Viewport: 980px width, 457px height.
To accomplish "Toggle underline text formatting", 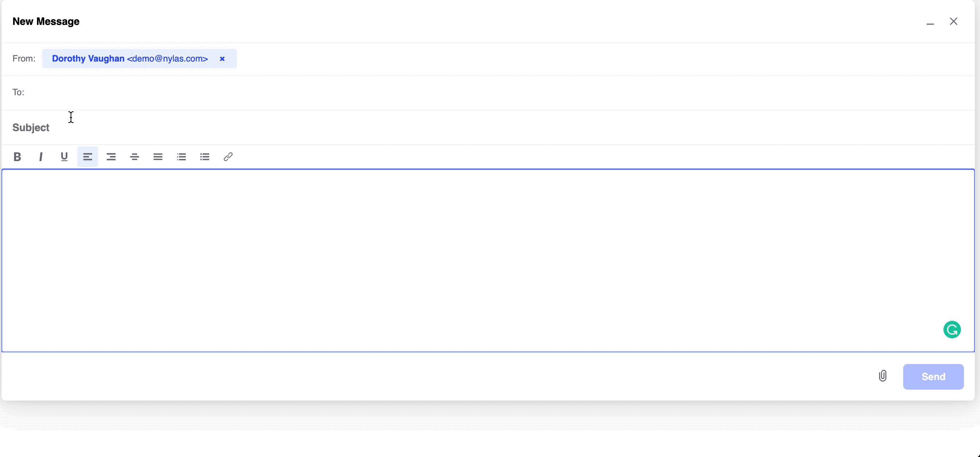I will pos(64,156).
